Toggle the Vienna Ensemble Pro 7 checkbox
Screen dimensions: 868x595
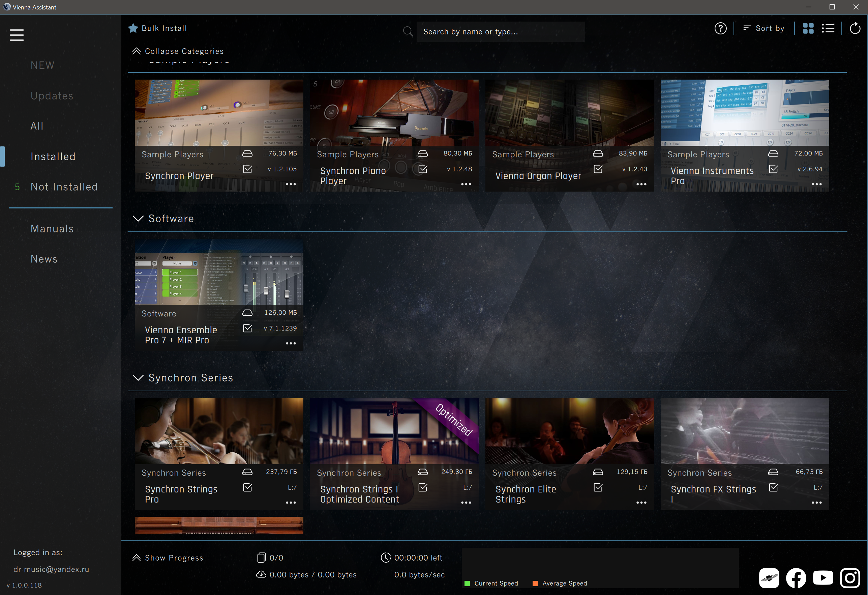248,328
